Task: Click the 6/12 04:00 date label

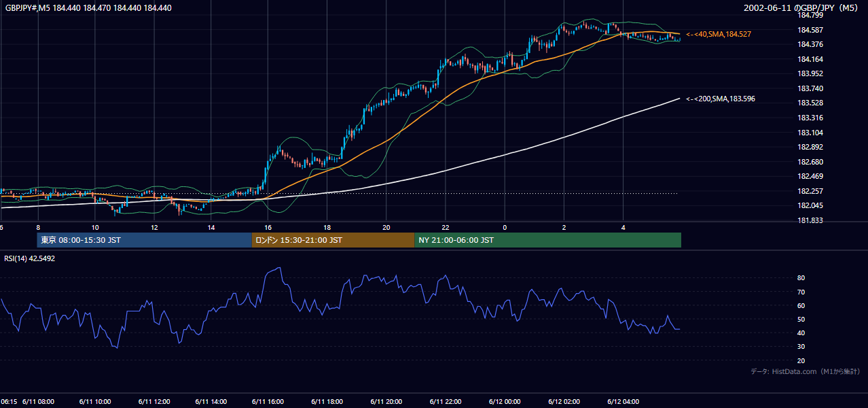Action: [x=623, y=401]
